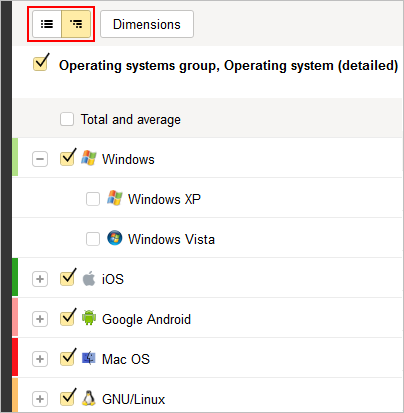The image size is (404, 413).
Task: Click the Windows Vista orb icon
Action: [115, 238]
